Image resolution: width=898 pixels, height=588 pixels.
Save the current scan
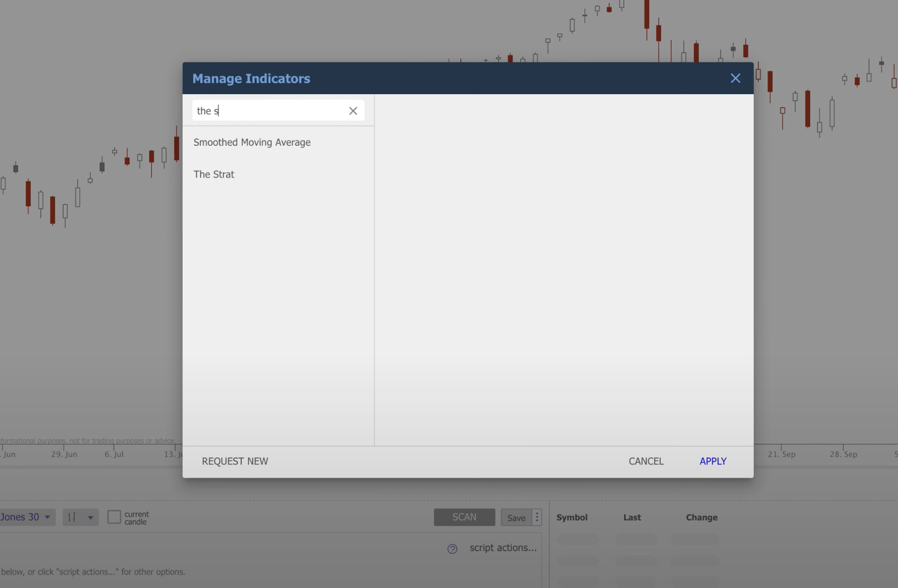pos(515,517)
